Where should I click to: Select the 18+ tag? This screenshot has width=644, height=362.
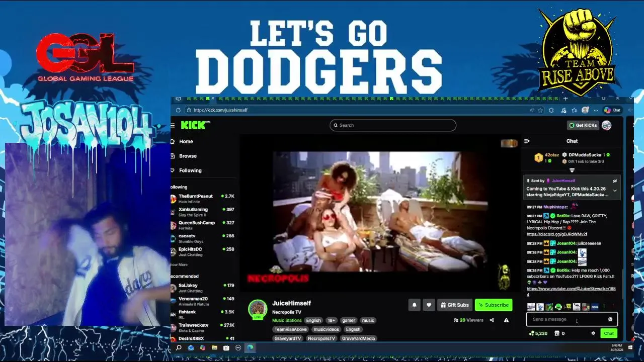332,320
